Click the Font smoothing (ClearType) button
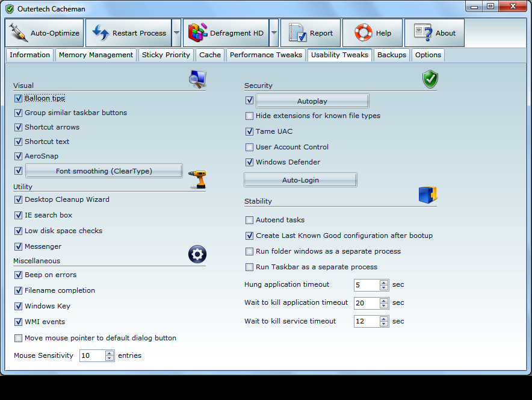The height and width of the screenshot is (400, 532). (x=104, y=171)
